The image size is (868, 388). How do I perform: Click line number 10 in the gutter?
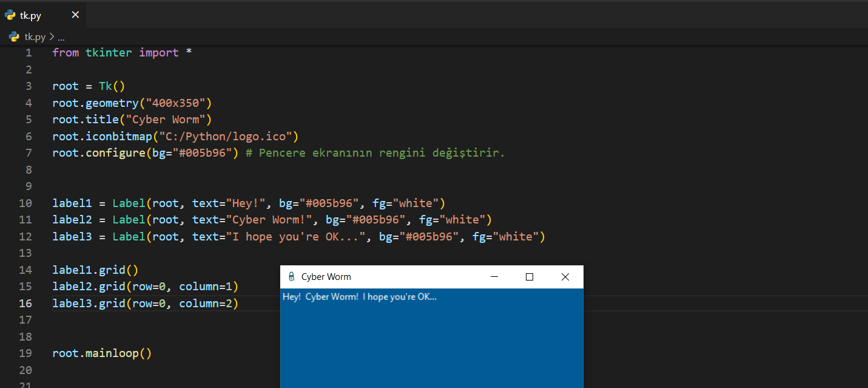click(25, 203)
